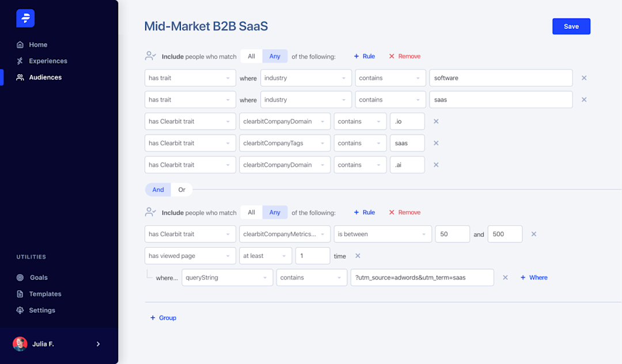Add a Rule to first group
The image size is (622, 364).
(364, 56)
